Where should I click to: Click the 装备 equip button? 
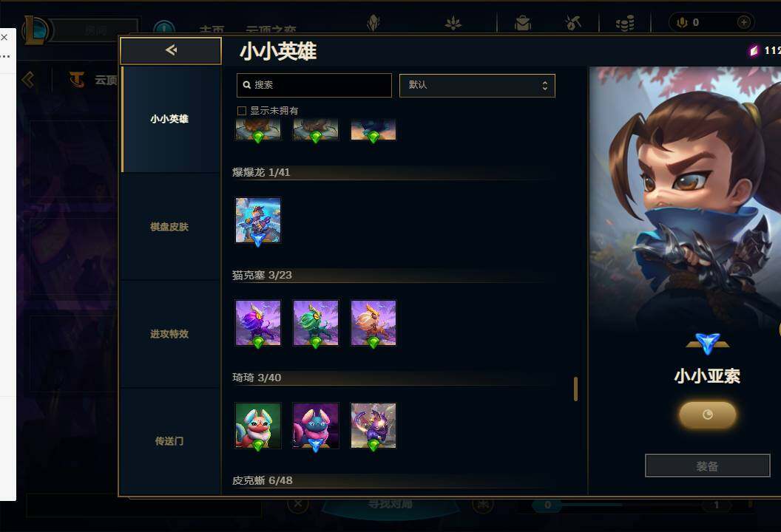pyautogui.click(x=707, y=465)
